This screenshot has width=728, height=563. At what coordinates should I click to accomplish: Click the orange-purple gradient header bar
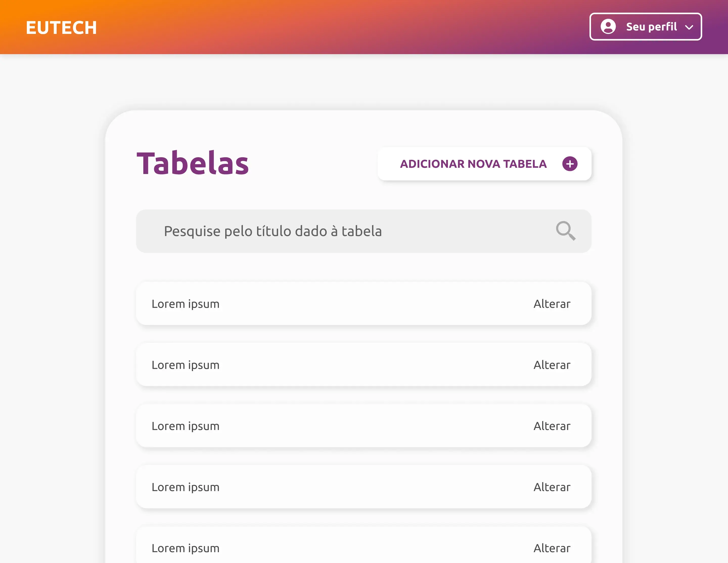click(x=333, y=27)
